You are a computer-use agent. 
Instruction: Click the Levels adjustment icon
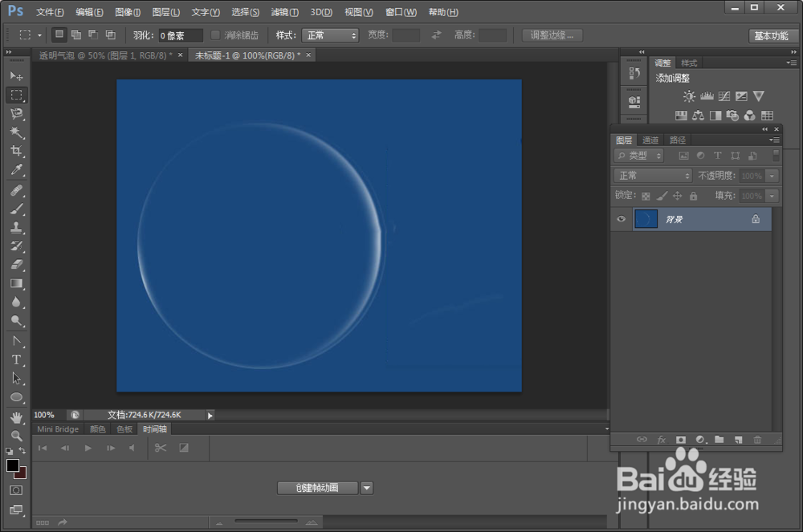[x=707, y=96]
